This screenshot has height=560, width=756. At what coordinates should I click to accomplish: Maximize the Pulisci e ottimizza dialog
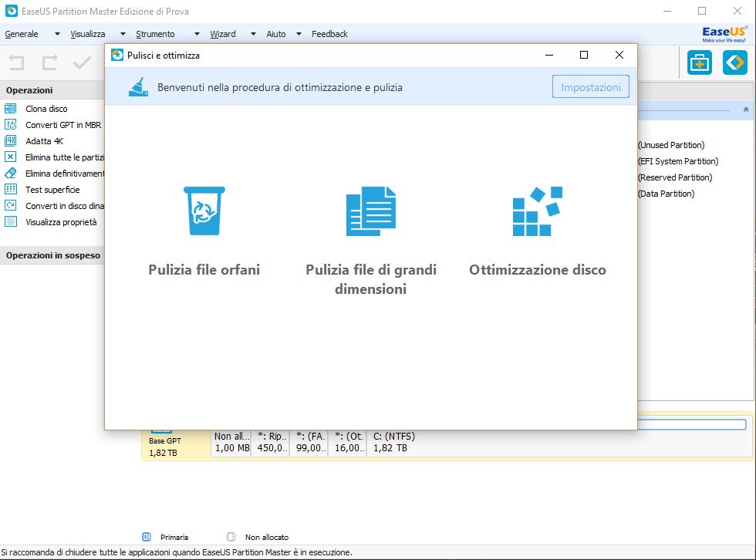pos(584,55)
